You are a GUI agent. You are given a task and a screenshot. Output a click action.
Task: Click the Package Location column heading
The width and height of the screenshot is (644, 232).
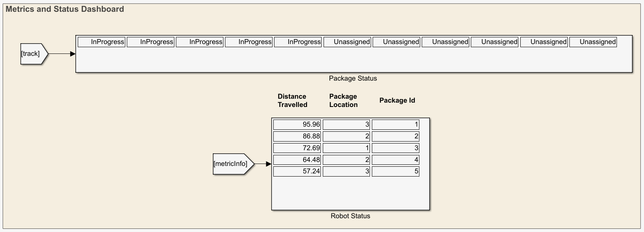(x=343, y=101)
